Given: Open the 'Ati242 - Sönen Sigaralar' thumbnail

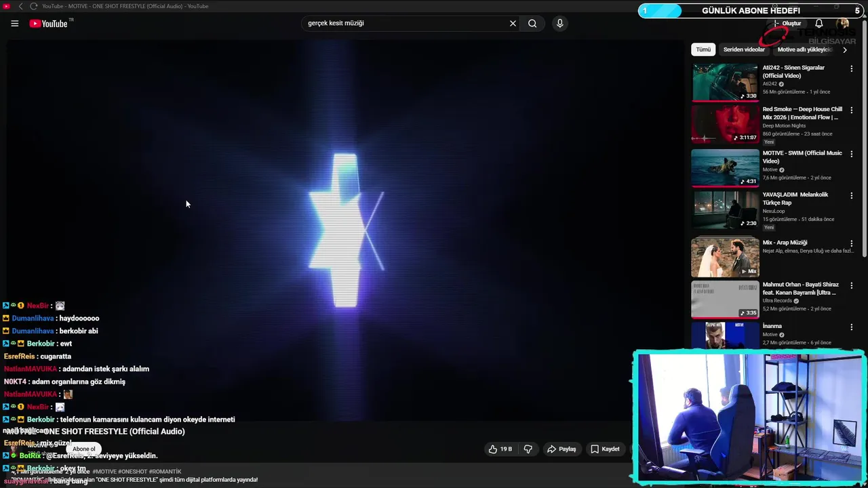Looking at the screenshot, I should pyautogui.click(x=725, y=82).
